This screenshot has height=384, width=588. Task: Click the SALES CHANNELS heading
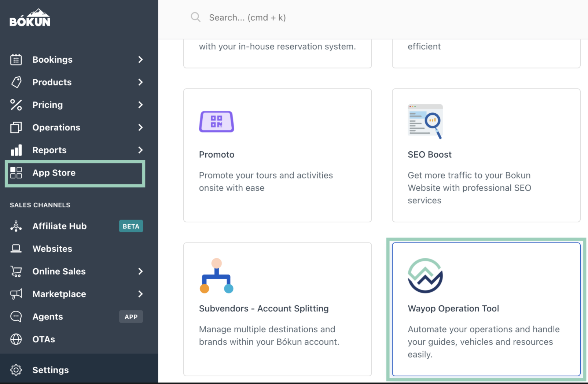click(40, 205)
